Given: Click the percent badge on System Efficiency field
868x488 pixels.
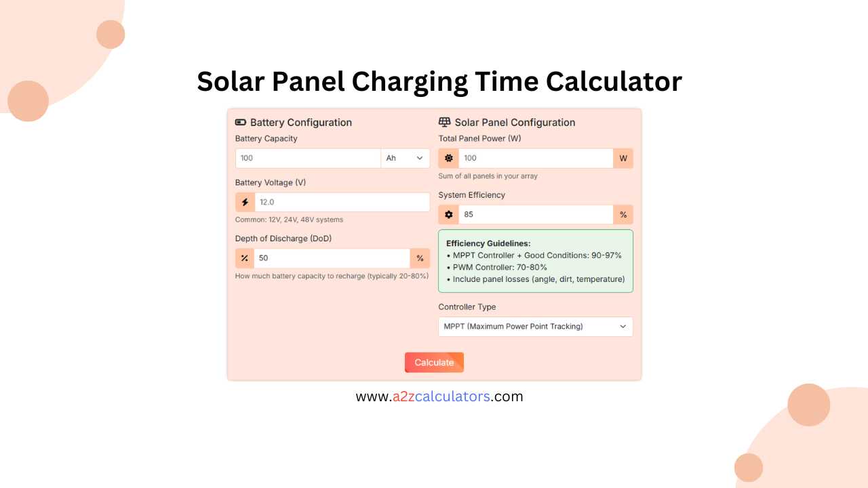Looking at the screenshot, I should (x=623, y=214).
